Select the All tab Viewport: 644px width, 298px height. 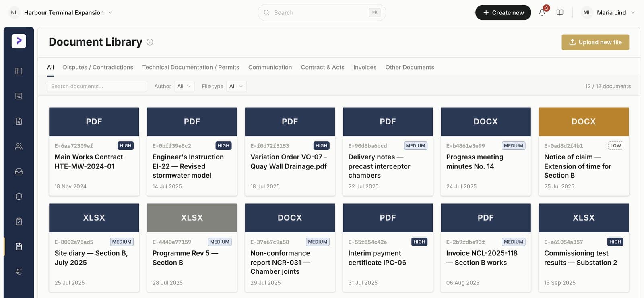click(x=50, y=67)
